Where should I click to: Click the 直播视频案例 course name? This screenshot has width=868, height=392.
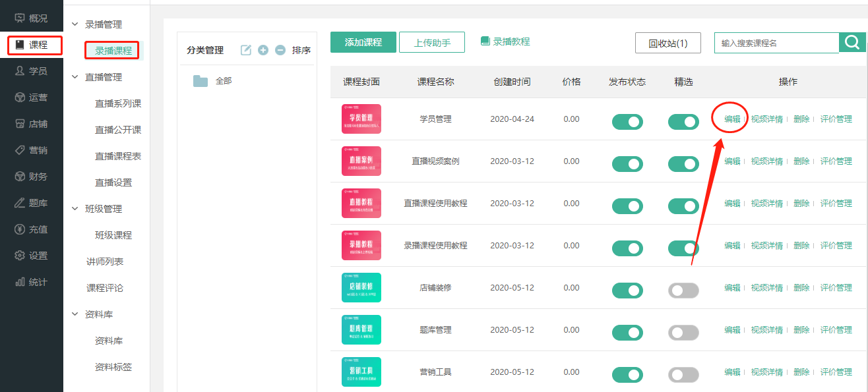[436, 161]
